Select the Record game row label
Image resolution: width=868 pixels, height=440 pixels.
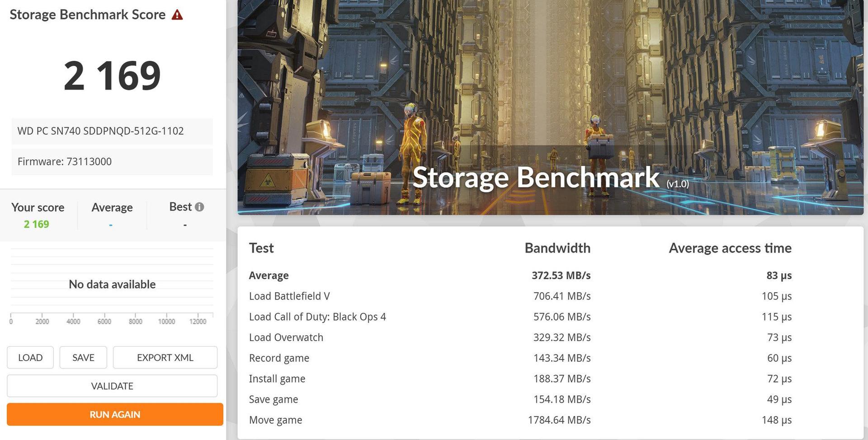click(x=279, y=358)
